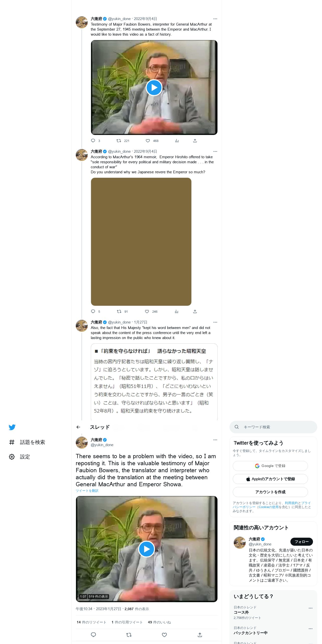
Task: Share the tweet with 246 likes
Action: click(195, 311)
